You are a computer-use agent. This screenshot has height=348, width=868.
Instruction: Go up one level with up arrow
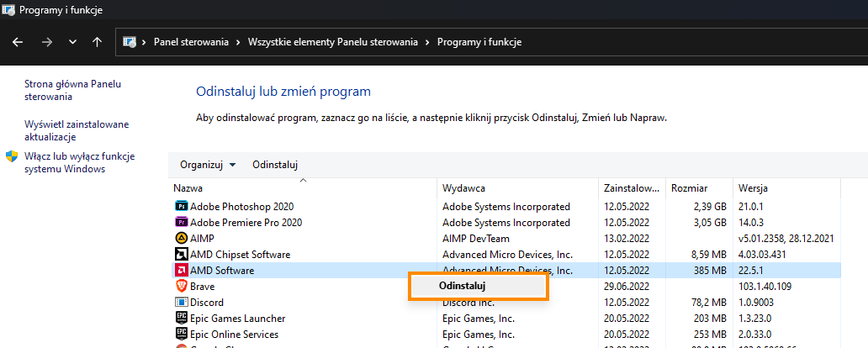[97, 42]
